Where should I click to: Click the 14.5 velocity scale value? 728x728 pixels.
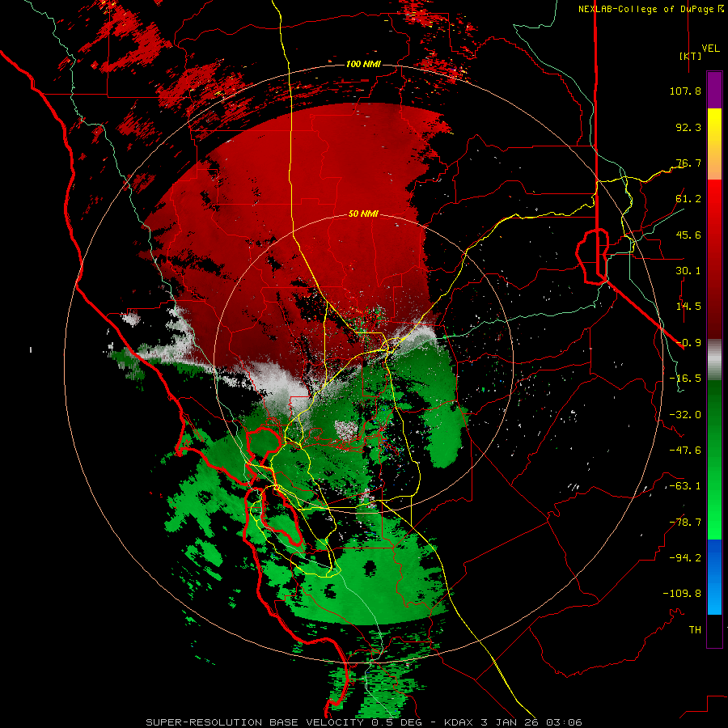click(688, 307)
